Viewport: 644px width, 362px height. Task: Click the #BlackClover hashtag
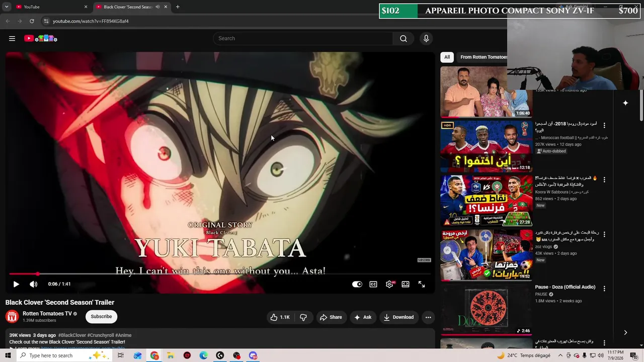pos(72,335)
